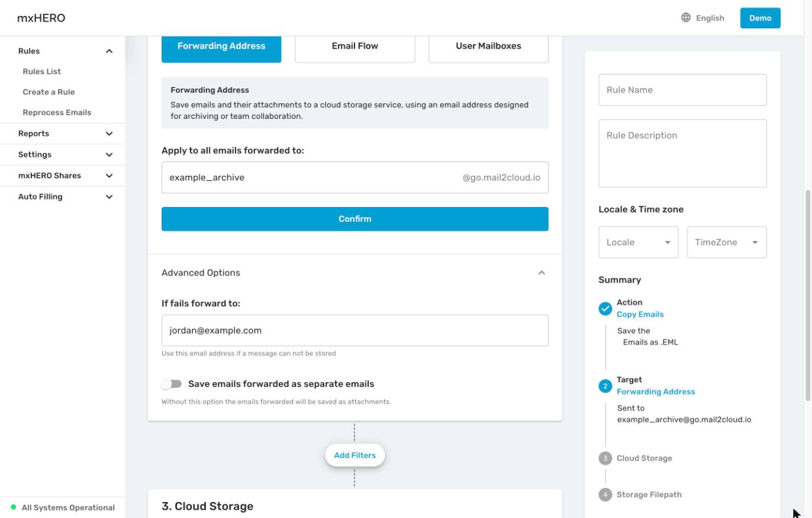
Task: Click the green system status dot
Action: (x=14, y=507)
